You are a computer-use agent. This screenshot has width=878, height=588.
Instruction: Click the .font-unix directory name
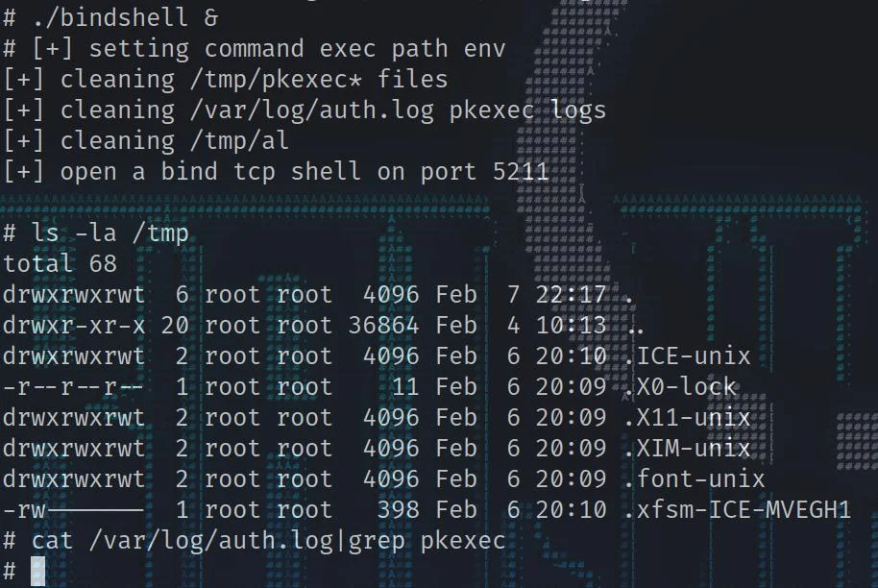pos(695,479)
